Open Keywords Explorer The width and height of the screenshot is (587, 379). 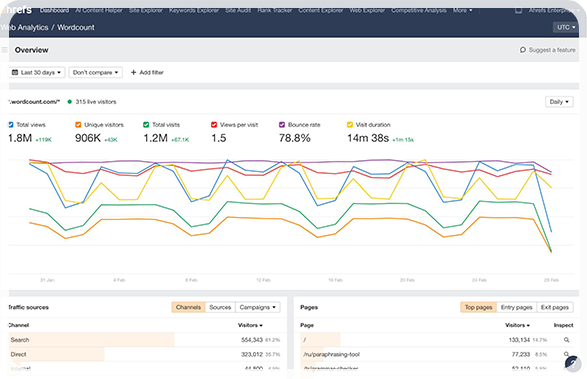pos(194,10)
